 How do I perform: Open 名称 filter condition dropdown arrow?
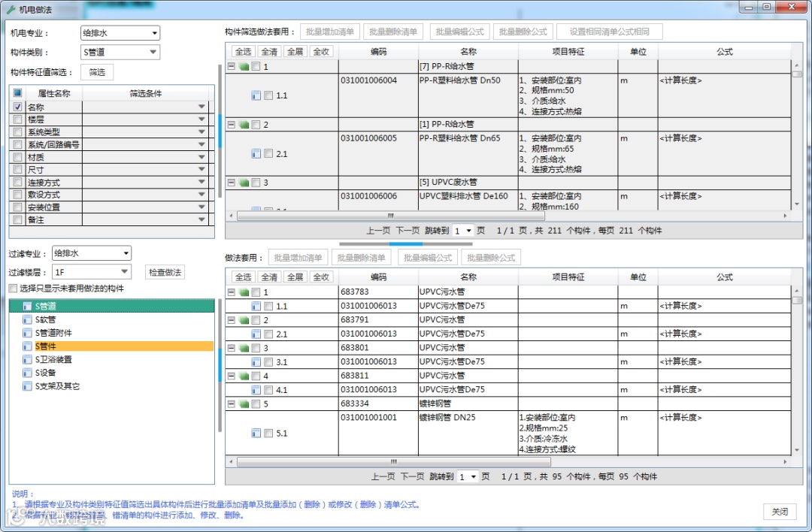coord(201,107)
